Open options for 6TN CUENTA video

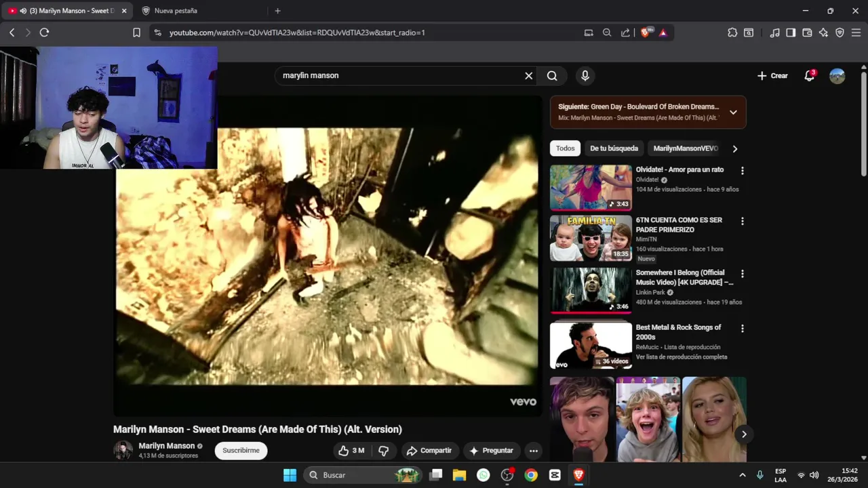click(742, 221)
